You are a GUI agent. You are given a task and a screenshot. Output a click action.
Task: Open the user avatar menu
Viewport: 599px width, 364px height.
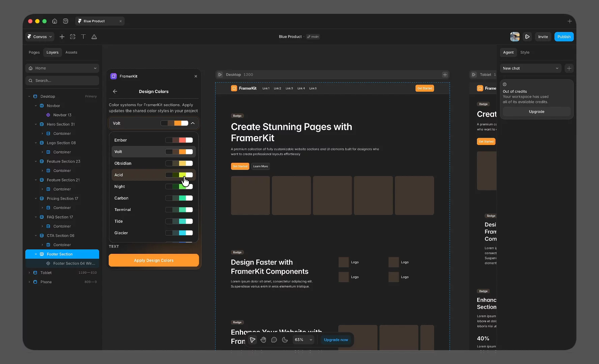515,37
